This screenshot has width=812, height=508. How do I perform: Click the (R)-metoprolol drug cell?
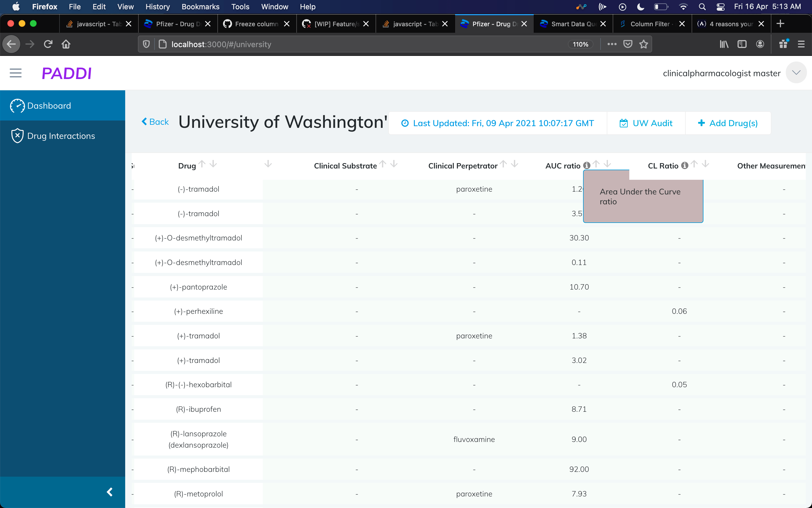click(x=198, y=494)
